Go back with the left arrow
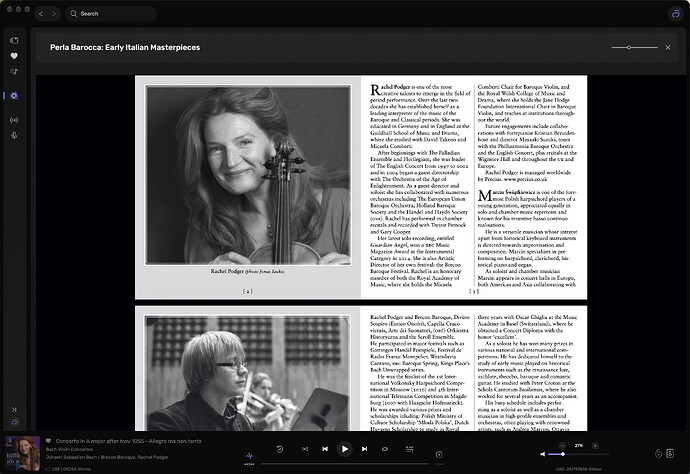 [x=41, y=14]
